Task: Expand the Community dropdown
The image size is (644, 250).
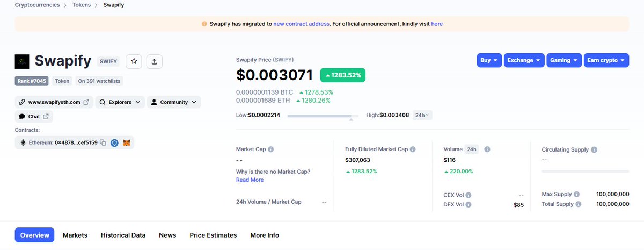Action: point(174,102)
